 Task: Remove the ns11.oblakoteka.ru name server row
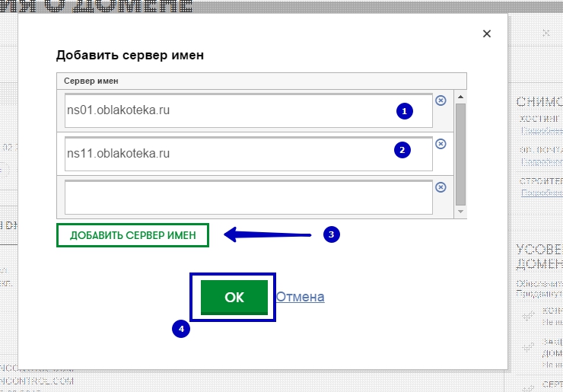441,144
